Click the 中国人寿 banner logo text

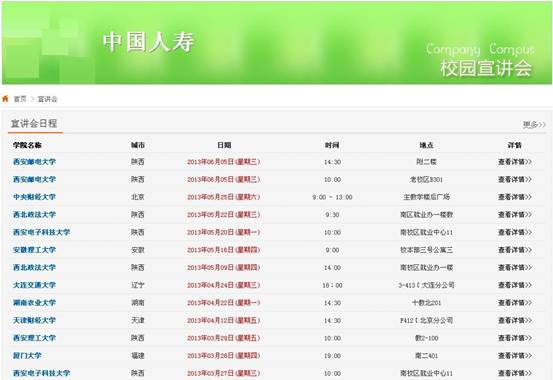[148, 42]
